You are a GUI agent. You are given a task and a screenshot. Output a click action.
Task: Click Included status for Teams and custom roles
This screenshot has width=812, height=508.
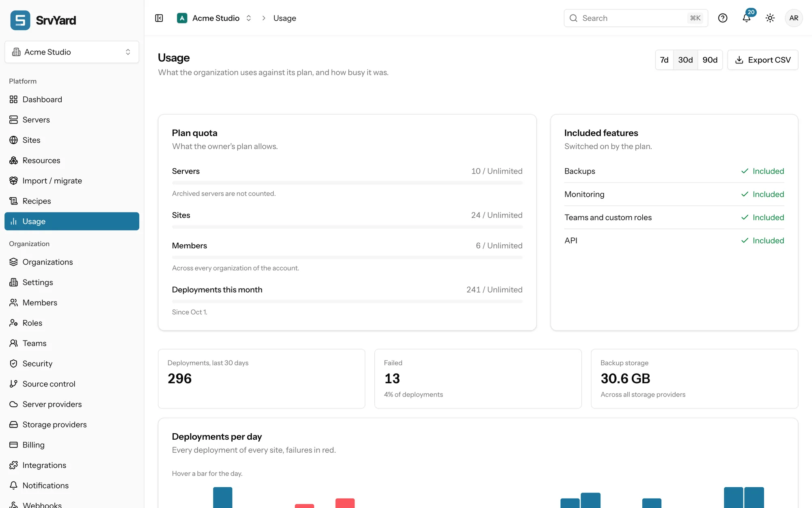(x=762, y=217)
